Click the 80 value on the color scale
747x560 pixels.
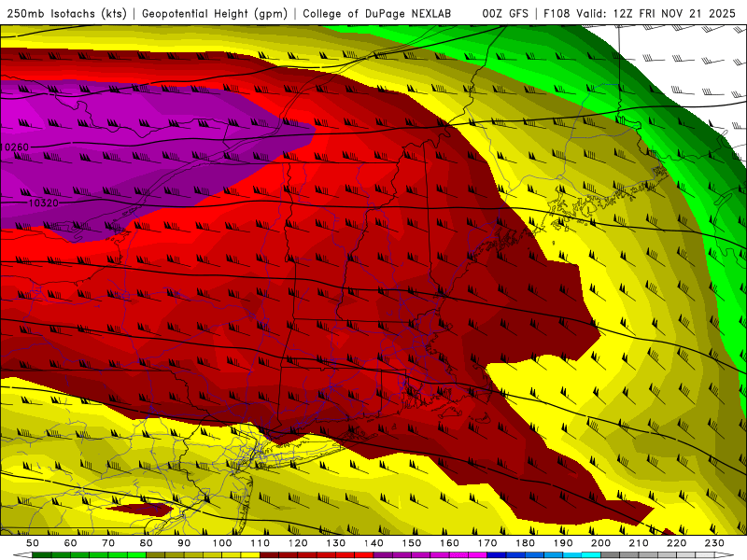[147, 543]
